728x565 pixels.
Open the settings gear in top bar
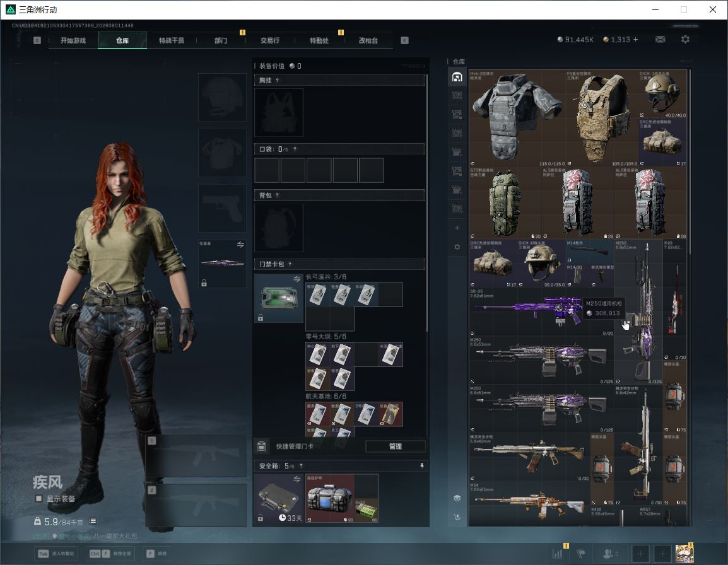685,40
